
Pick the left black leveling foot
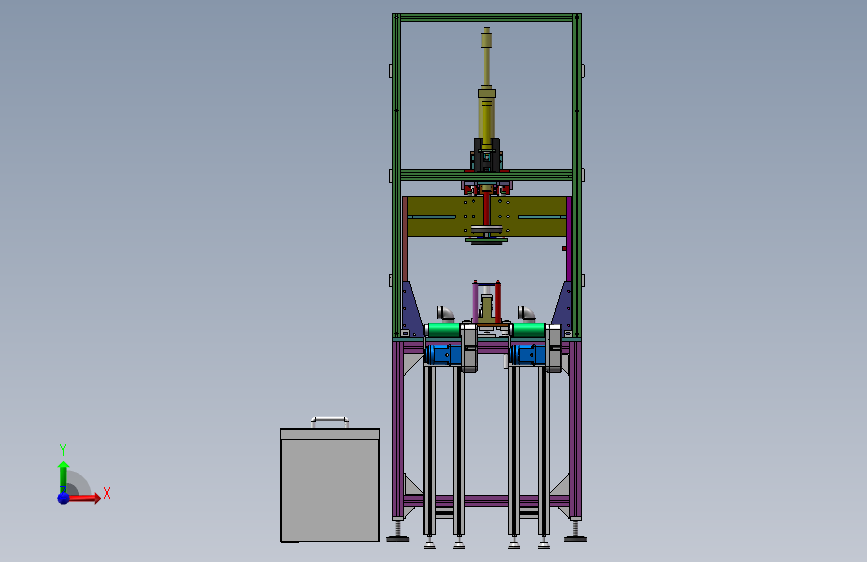(398, 538)
